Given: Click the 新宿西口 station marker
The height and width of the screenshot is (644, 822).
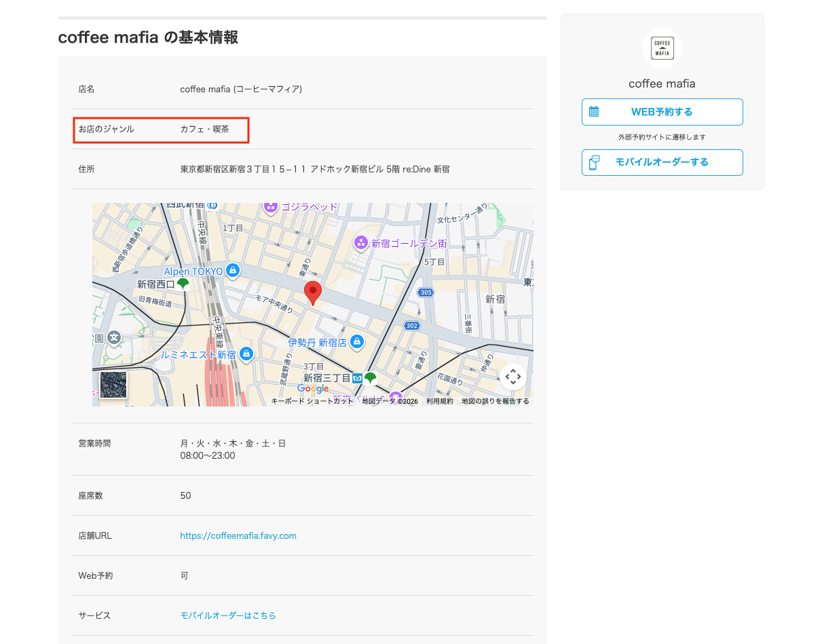Looking at the screenshot, I should pyautogui.click(x=183, y=284).
